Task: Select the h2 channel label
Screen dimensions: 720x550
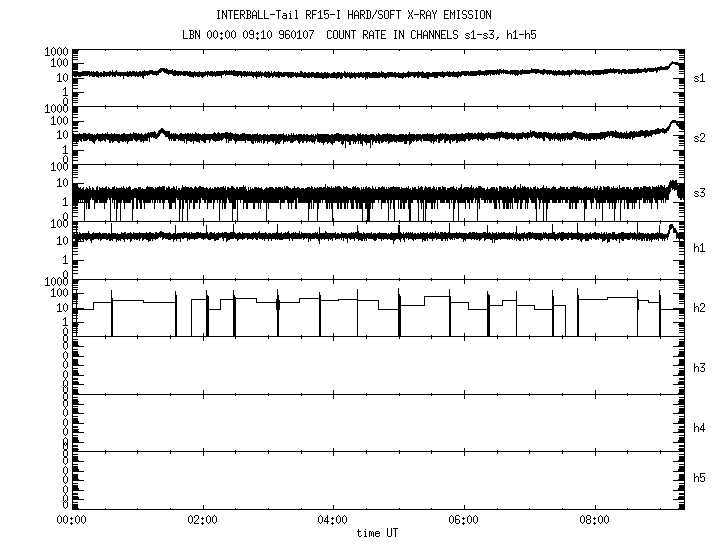Action: point(700,307)
